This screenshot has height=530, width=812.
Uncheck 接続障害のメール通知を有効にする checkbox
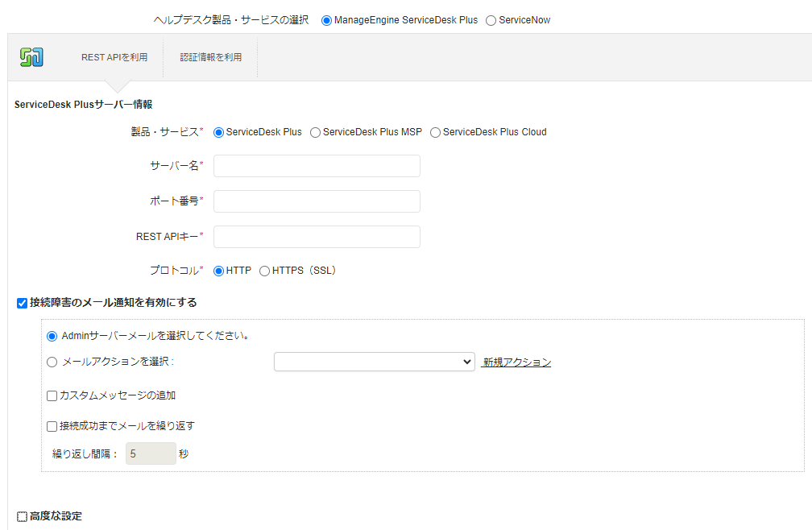click(x=22, y=304)
